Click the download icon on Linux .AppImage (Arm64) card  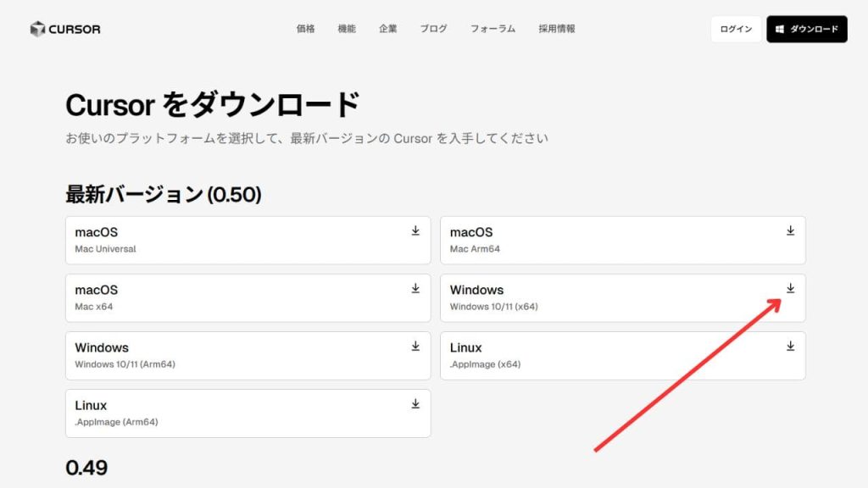(x=415, y=404)
